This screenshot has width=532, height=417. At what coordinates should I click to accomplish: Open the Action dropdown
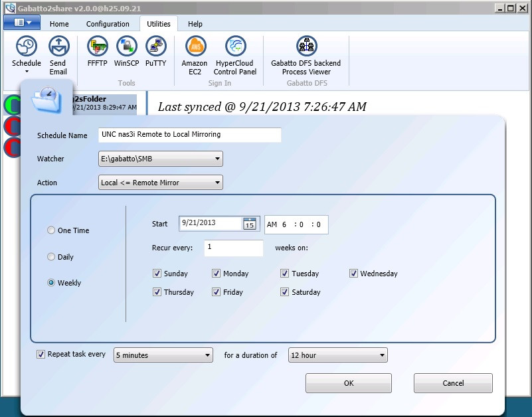coord(161,183)
